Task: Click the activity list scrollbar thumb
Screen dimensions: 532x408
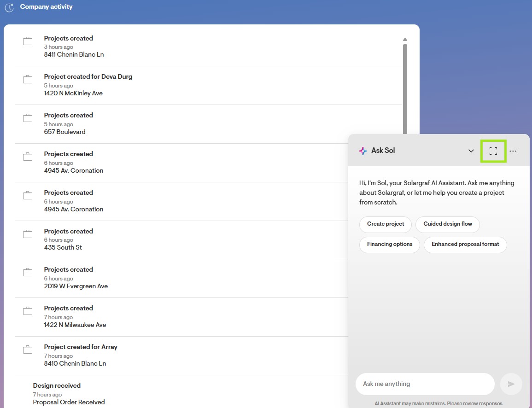Action: (x=405, y=89)
